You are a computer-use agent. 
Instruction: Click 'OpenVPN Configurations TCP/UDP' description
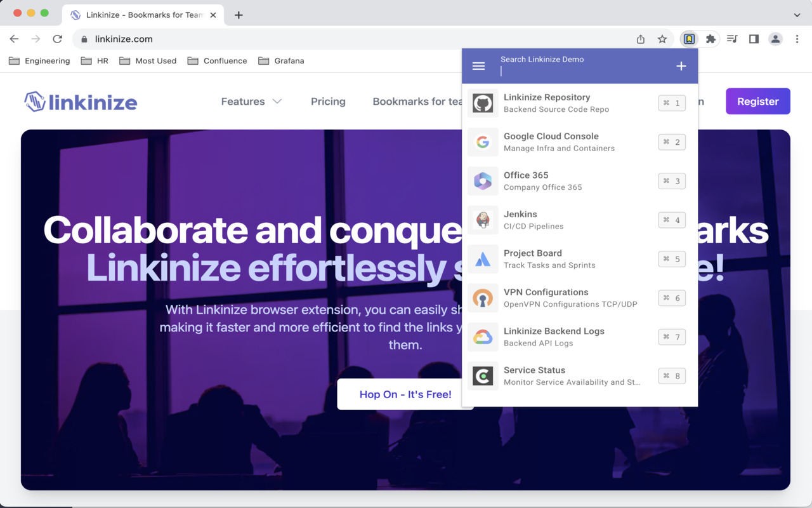(570, 304)
